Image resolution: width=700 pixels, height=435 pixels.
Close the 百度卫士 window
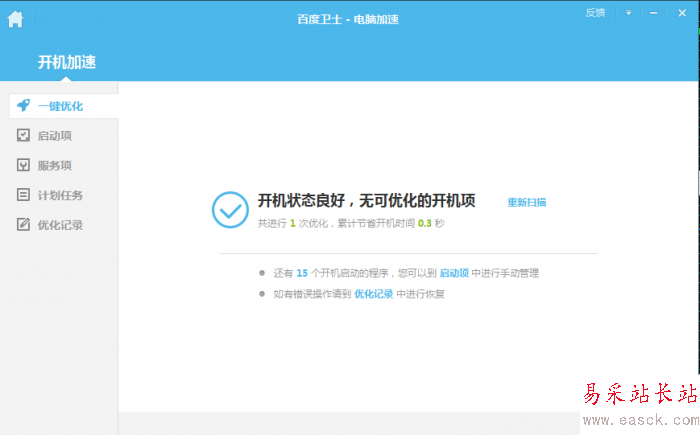tap(682, 13)
